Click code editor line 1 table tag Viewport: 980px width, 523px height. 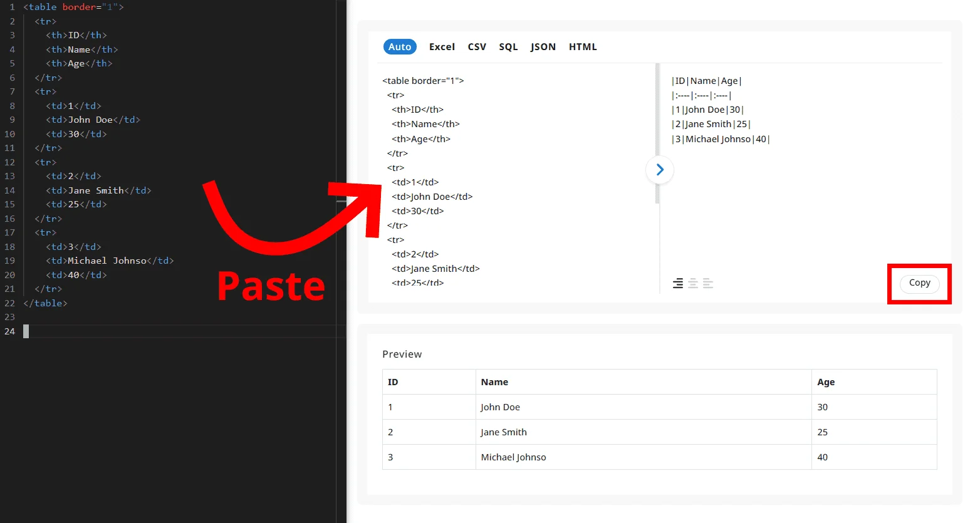pos(73,7)
